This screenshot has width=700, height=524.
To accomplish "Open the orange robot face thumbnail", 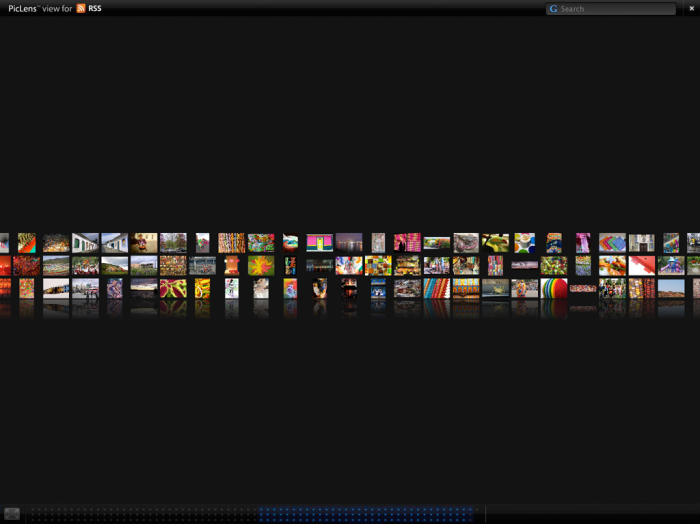I will click(x=232, y=266).
